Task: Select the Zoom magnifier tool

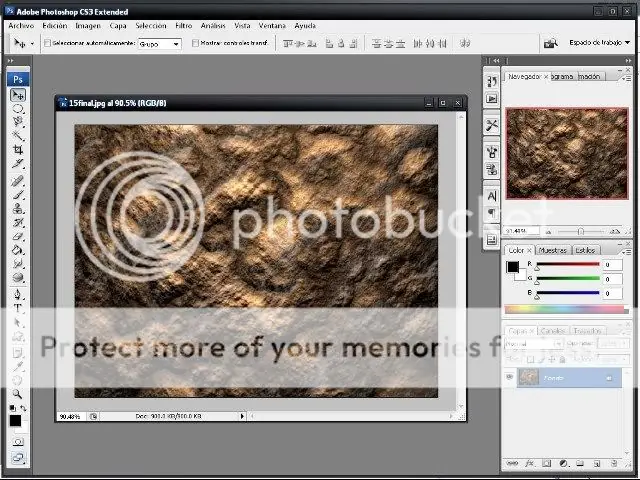Action: point(17,394)
